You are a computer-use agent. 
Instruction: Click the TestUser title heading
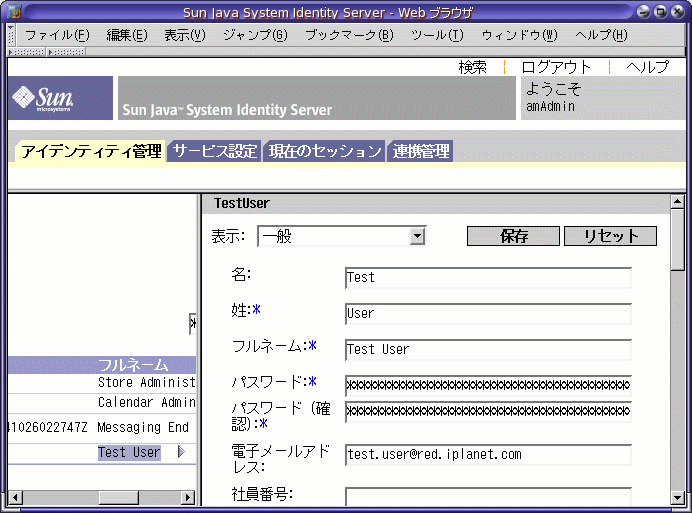point(241,203)
